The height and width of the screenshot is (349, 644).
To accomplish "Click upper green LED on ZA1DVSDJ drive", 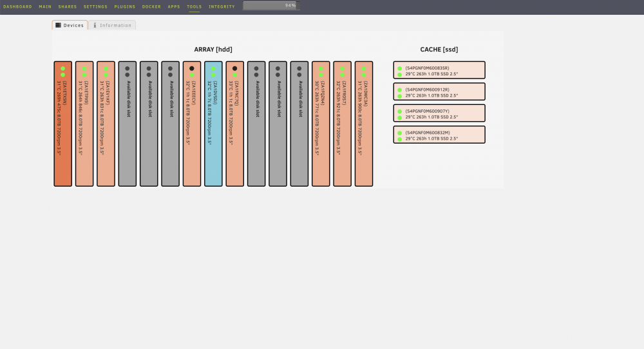I will coord(213,68).
